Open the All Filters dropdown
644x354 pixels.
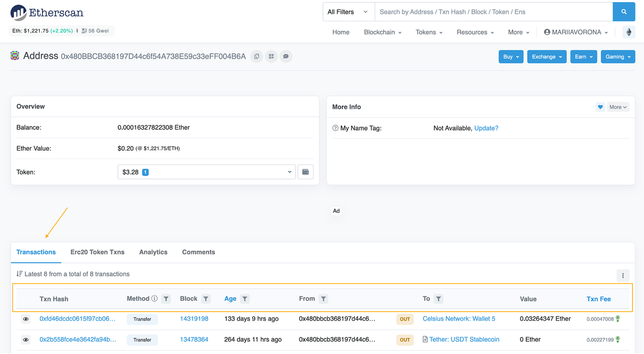point(348,11)
